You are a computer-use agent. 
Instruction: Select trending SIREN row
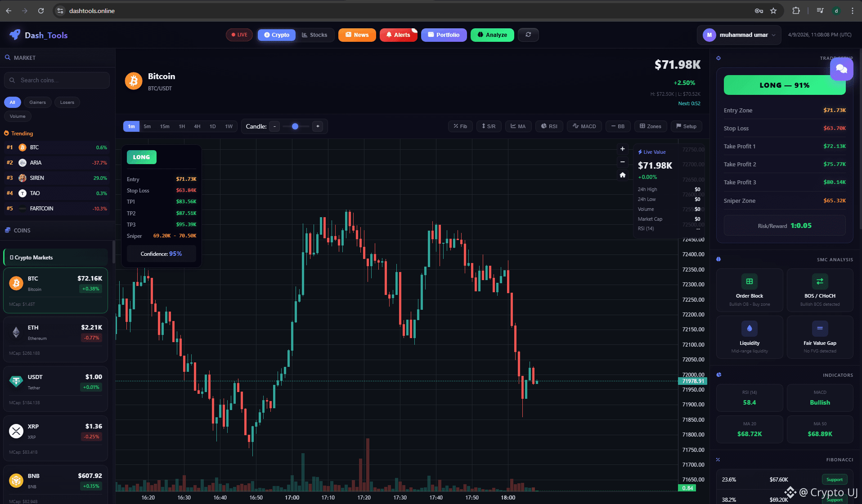click(x=57, y=178)
